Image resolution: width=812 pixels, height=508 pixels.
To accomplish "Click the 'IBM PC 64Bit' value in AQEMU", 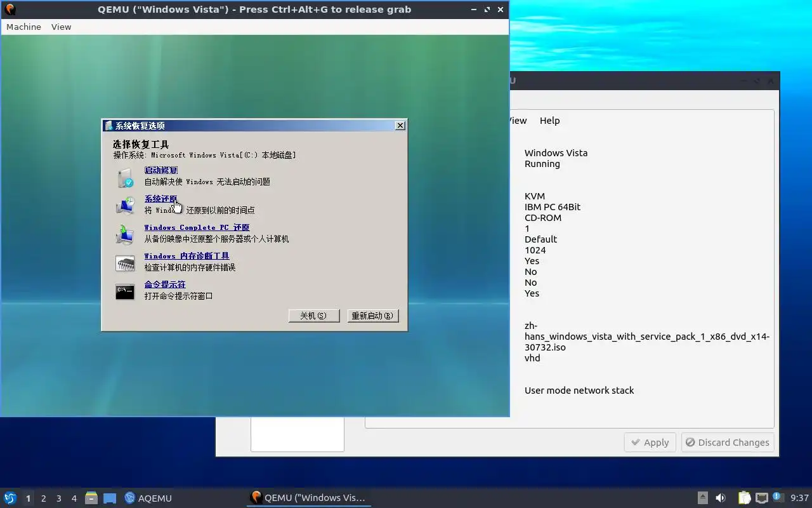I will tap(553, 207).
